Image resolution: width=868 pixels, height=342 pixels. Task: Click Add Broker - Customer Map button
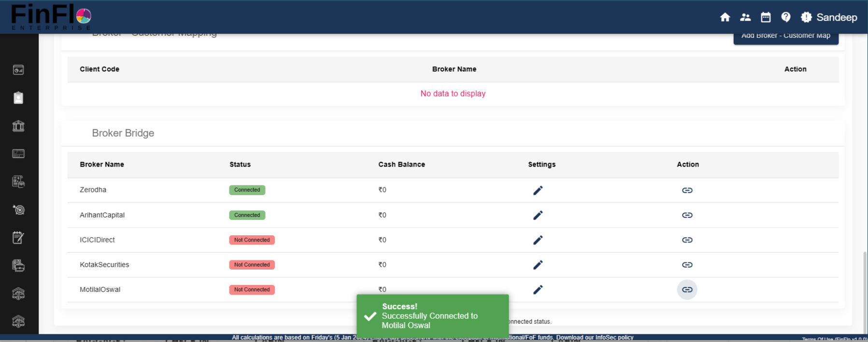point(786,37)
